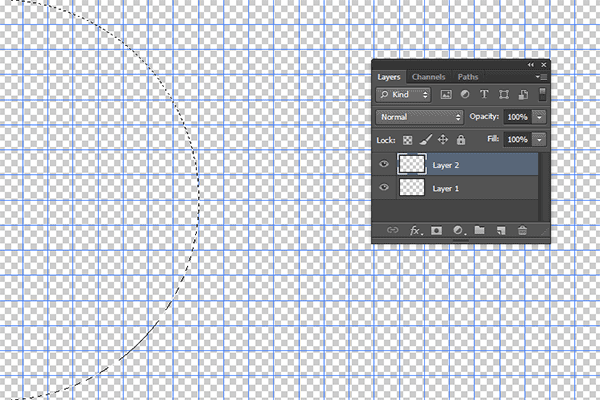
Task: Hide Layer 2 visibility eye
Action: (384, 164)
